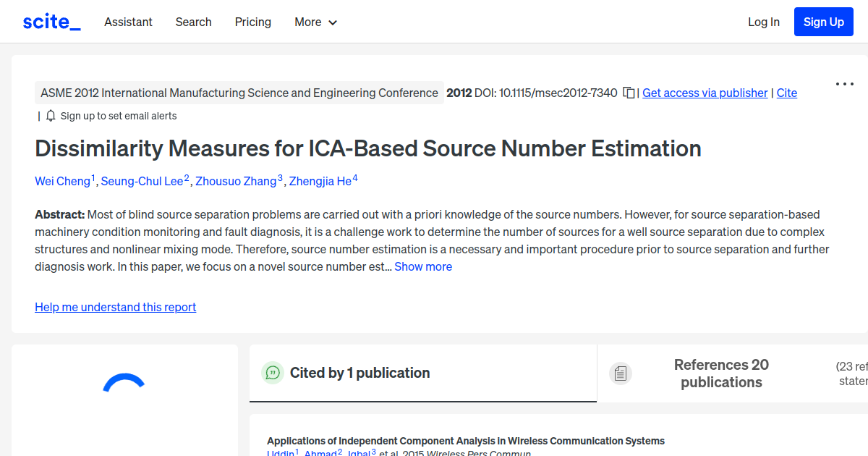The image size is (868, 456).
Task: Open author profile for Wei Cheng
Action: 62,181
